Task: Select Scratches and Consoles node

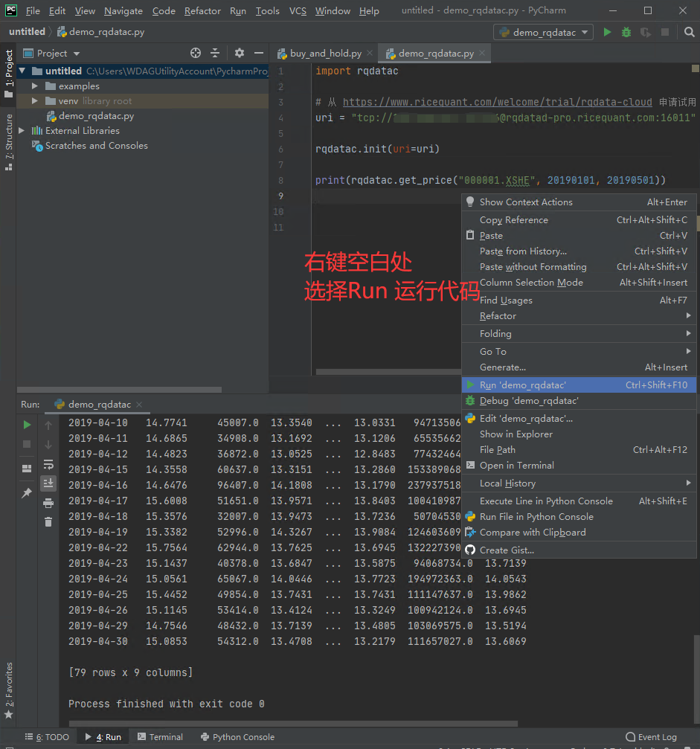Action: [90, 145]
